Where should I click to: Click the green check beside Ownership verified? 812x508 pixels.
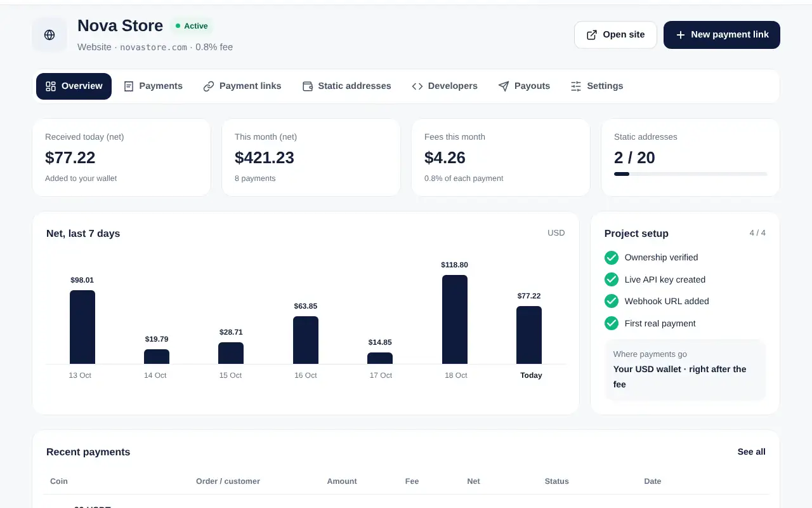click(612, 257)
